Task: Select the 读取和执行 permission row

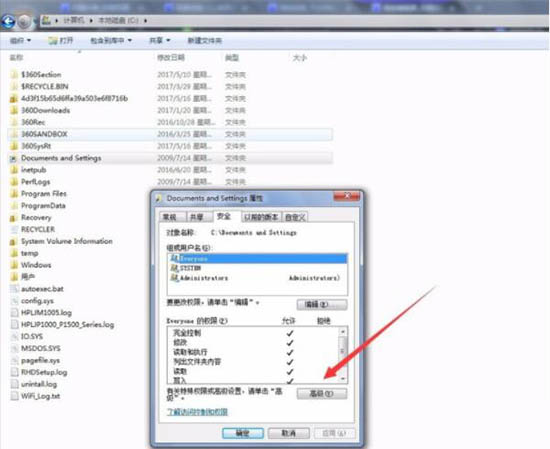Action: pyautogui.click(x=253, y=352)
